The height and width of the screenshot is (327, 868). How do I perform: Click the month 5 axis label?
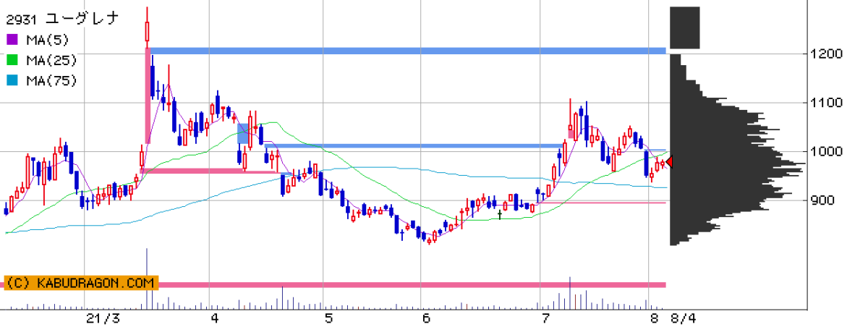[328, 318]
